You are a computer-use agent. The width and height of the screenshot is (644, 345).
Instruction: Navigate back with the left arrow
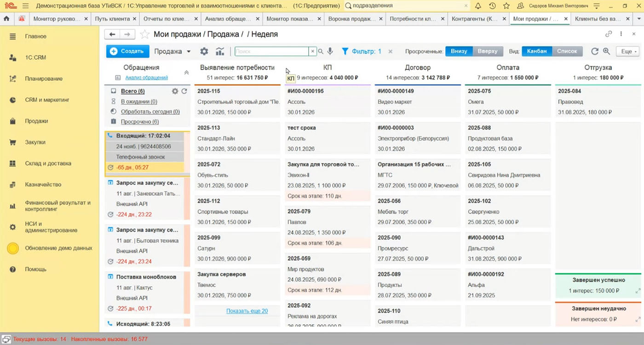(112, 34)
